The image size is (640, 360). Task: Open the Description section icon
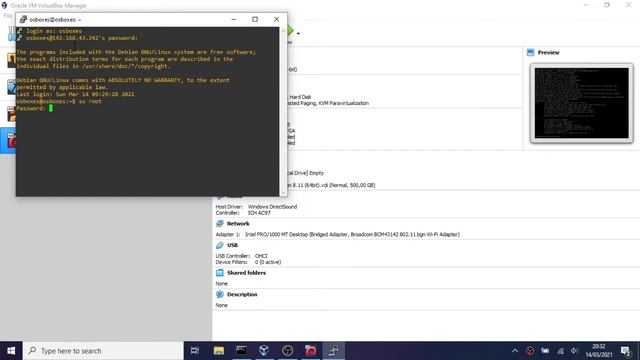coord(220,294)
